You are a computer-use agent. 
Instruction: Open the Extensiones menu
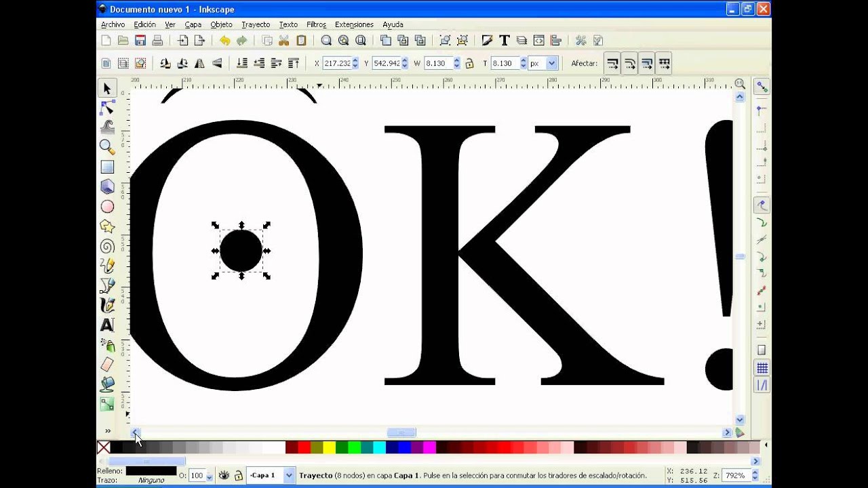(x=354, y=24)
